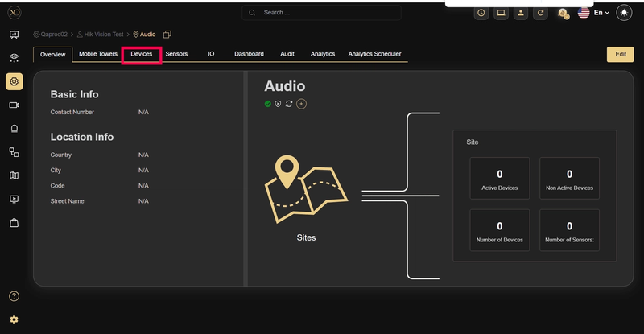
Task: Click the Sites map pin illustration
Action: (x=306, y=189)
